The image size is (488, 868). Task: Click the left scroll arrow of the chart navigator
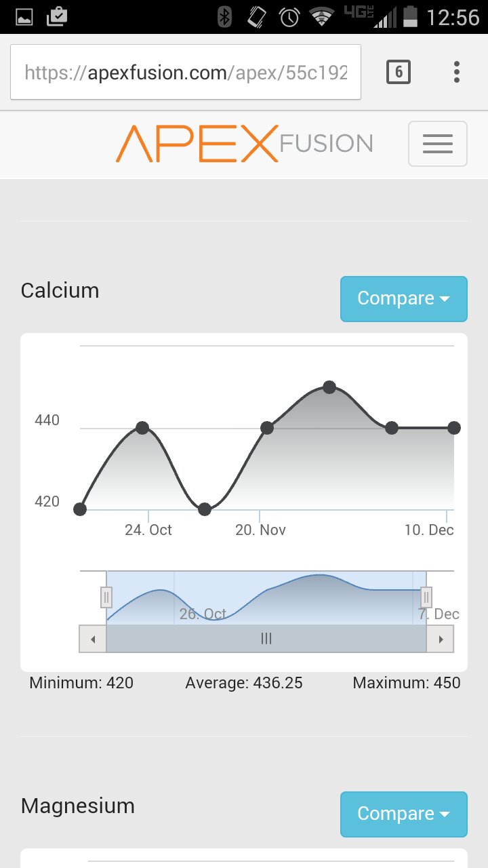(x=93, y=639)
